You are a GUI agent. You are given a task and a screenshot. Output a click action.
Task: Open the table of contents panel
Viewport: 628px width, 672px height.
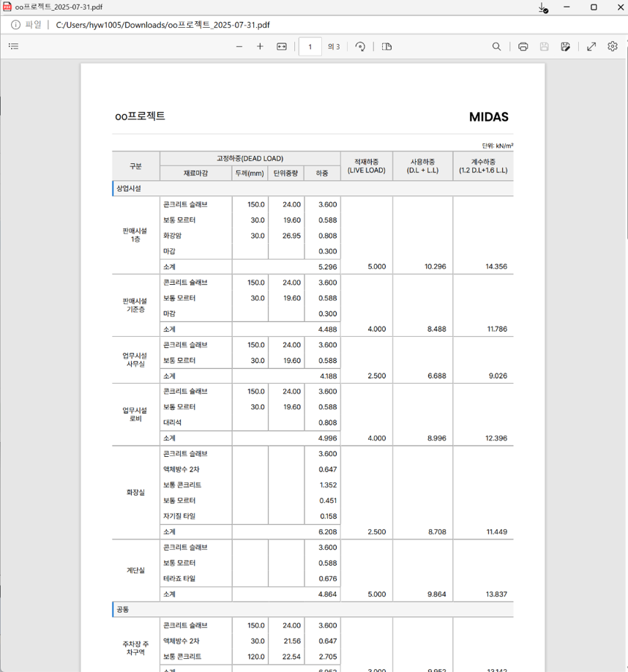[x=13, y=46]
